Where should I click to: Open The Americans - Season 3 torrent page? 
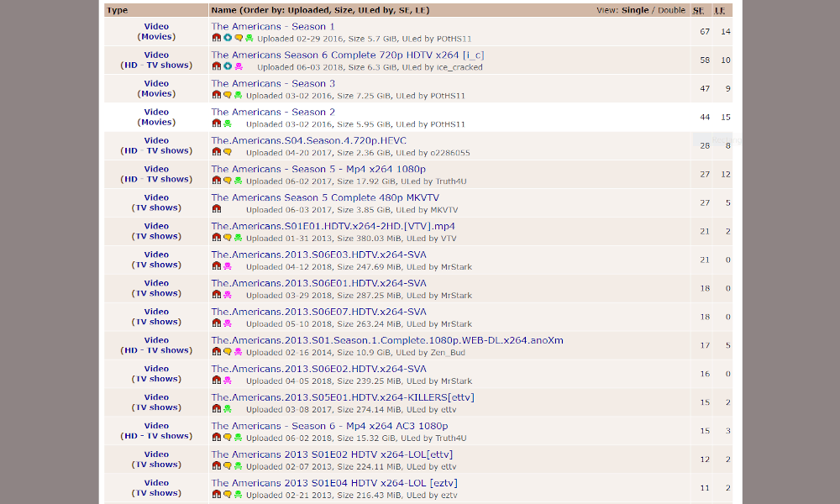[x=273, y=83]
